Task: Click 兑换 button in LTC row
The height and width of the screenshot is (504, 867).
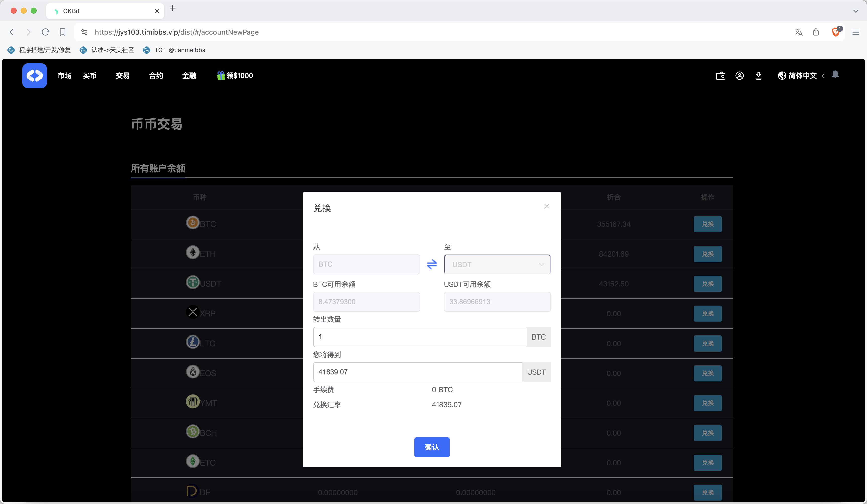Action: pyautogui.click(x=708, y=344)
